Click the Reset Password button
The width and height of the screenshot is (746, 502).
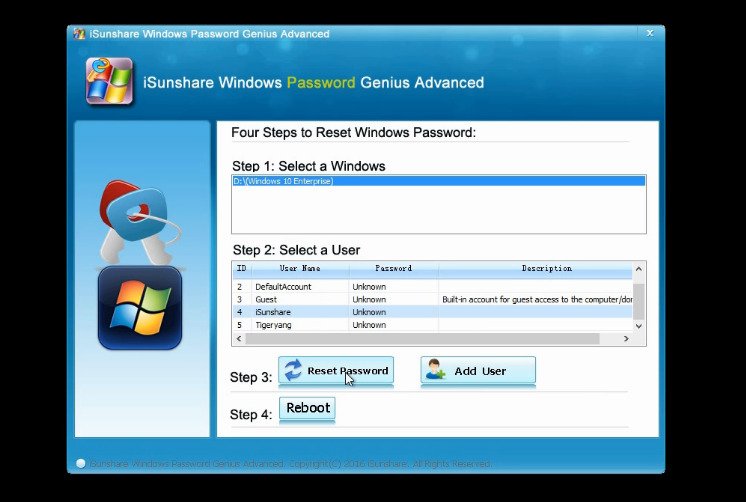point(336,370)
